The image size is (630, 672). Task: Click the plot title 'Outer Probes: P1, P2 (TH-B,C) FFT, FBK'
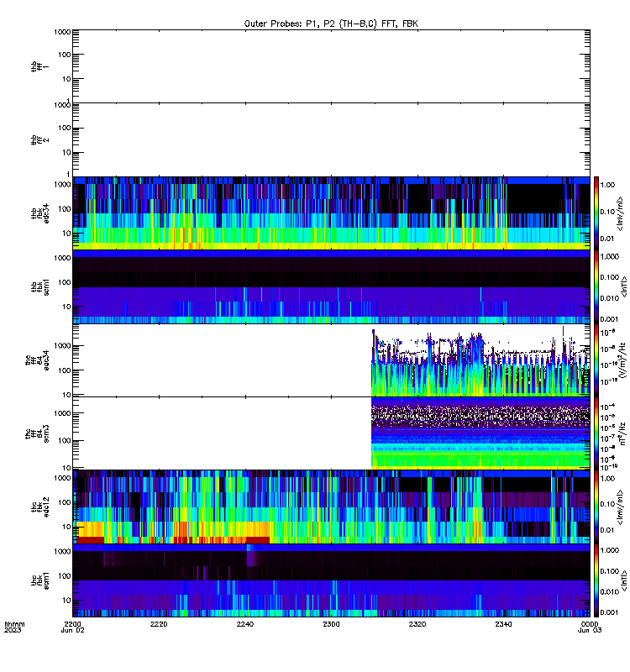click(331, 24)
